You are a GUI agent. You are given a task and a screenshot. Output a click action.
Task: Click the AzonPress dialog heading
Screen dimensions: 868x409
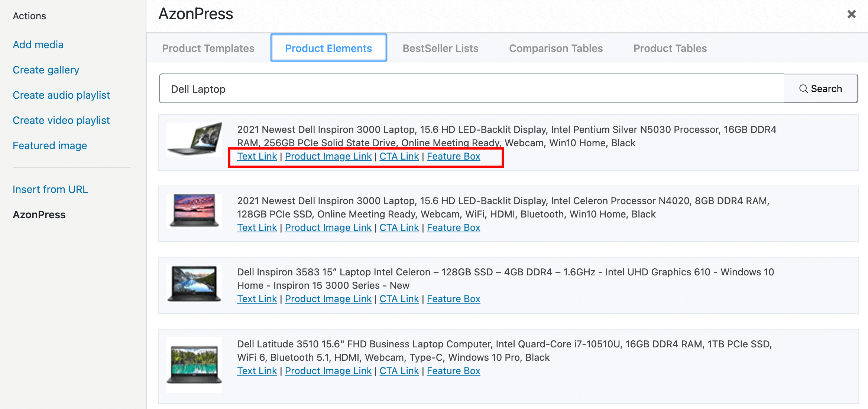click(196, 14)
